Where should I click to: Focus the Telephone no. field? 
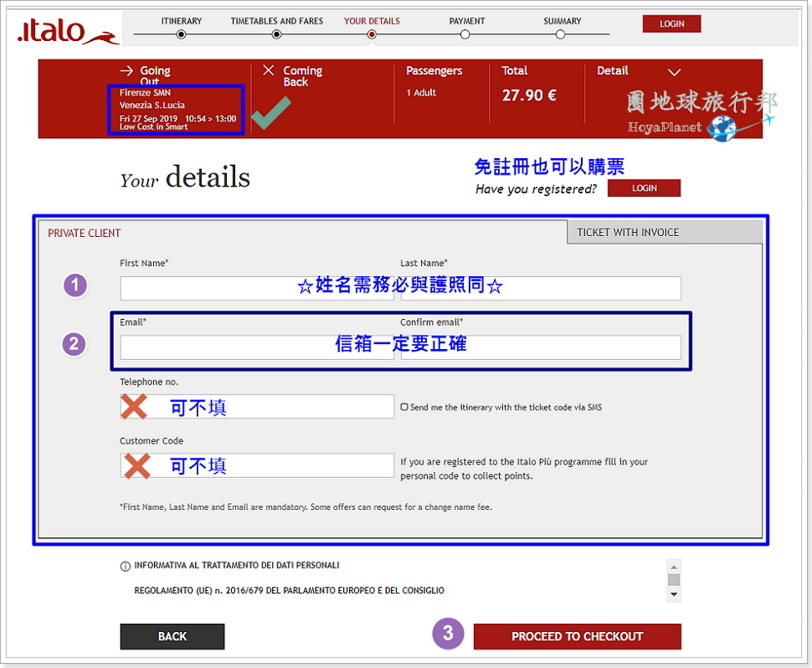257,407
